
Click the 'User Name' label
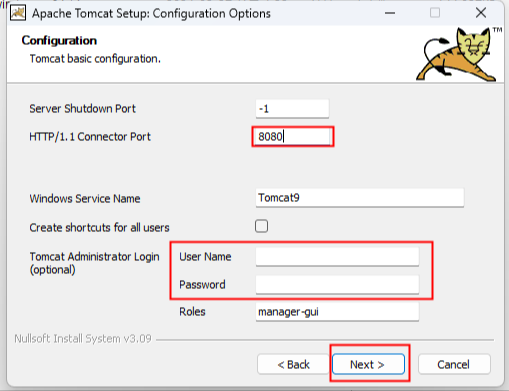pos(205,257)
